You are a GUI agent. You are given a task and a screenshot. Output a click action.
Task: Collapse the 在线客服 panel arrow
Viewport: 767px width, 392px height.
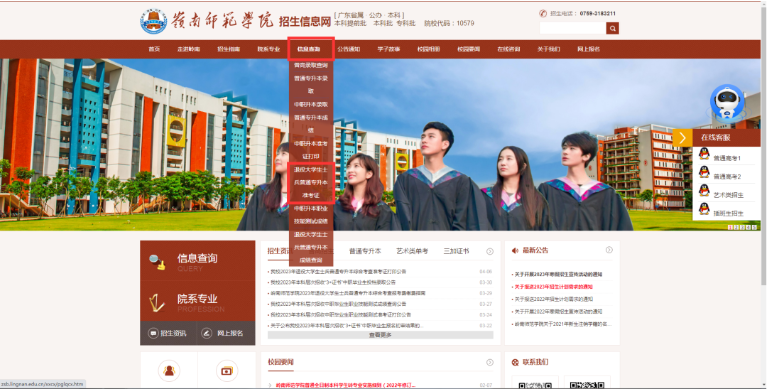pyautogui.click(x=682, y=138)
